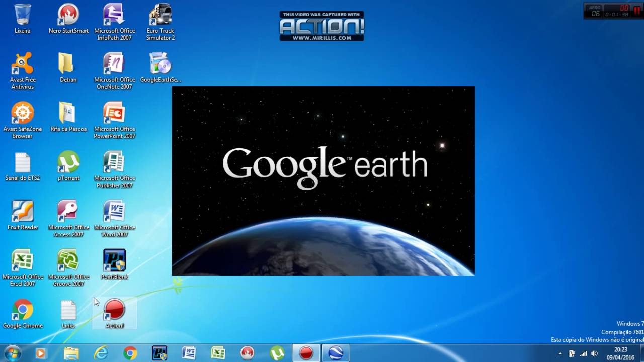Viewport: 644px width, 362px height.
Task: Open Excel pinned on the taskbar
Action: (x=218, y=353)
